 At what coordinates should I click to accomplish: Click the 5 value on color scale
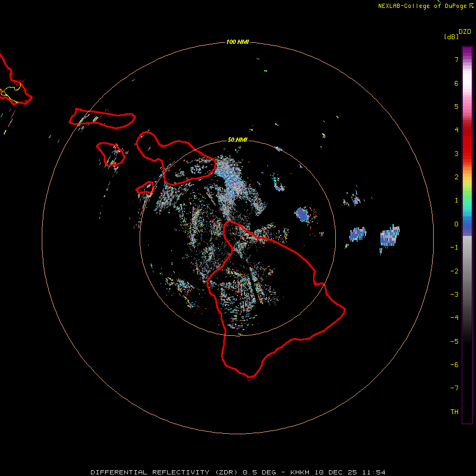(456, 106)
